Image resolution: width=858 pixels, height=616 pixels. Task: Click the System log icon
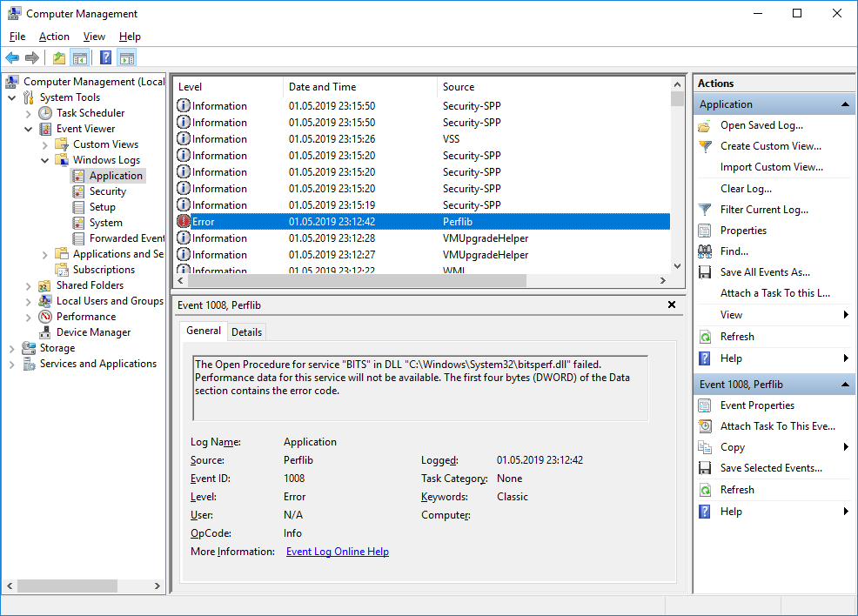pos(79,224)
